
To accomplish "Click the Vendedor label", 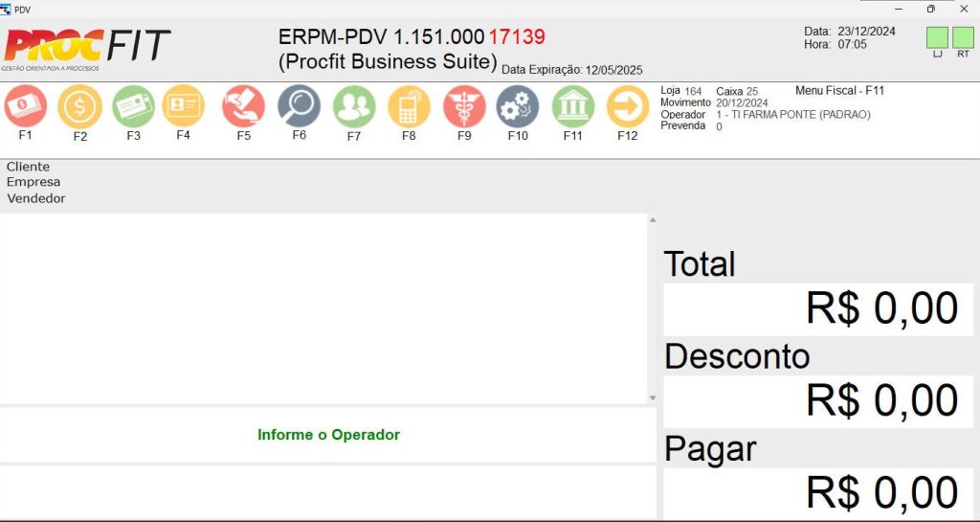I will [36, 198].
